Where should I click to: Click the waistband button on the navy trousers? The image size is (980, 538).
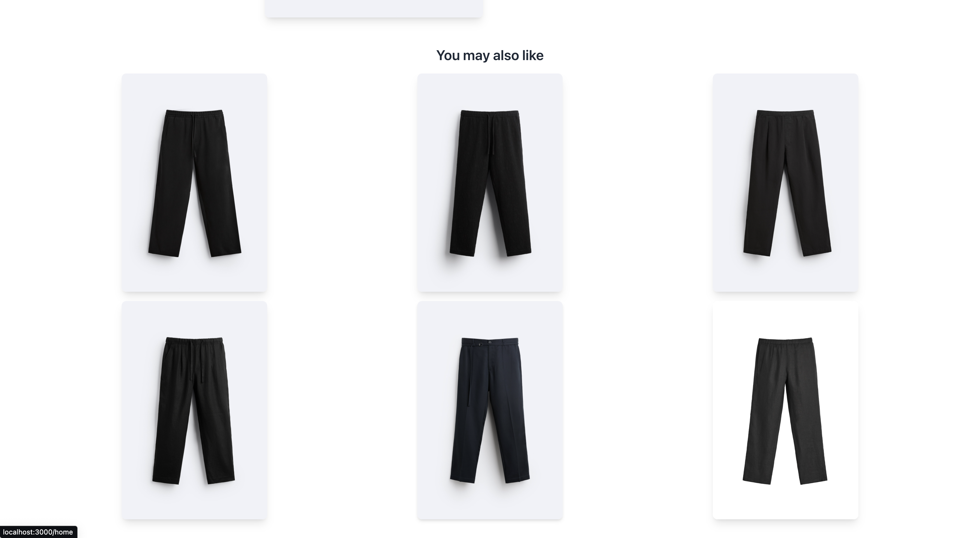pyautogui.click(x=490, y=343)
